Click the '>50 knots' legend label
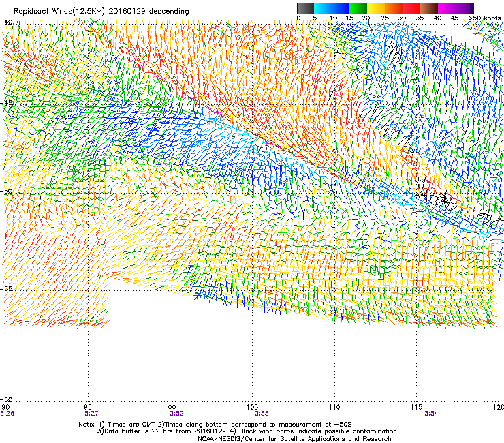The width and height of the screenshot is (504, 443). pyautogui.click(x=484, y=18)
